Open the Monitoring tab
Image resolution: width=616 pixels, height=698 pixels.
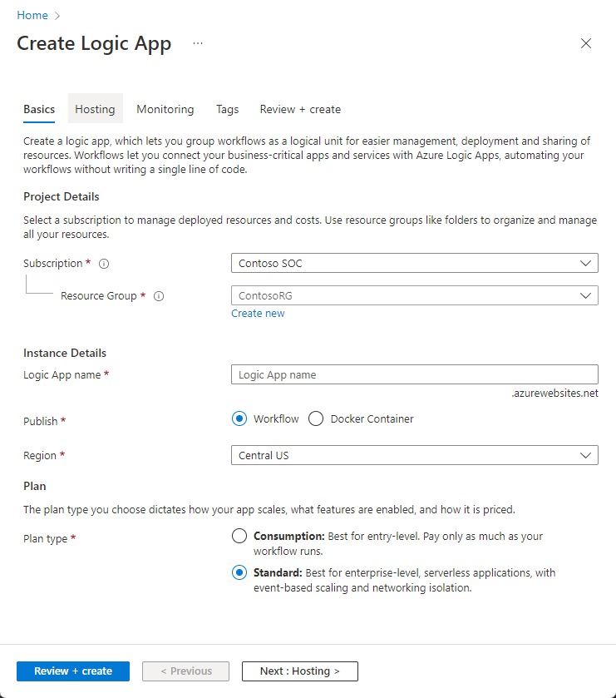165,109
